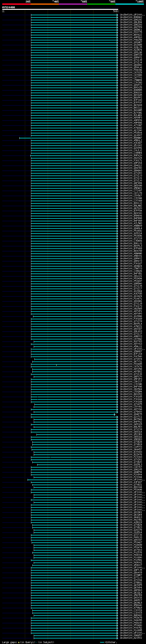Select the UniRef100_B8Y622 label
This screenshot has height=644, width=146.
click(x=131, y=35)
